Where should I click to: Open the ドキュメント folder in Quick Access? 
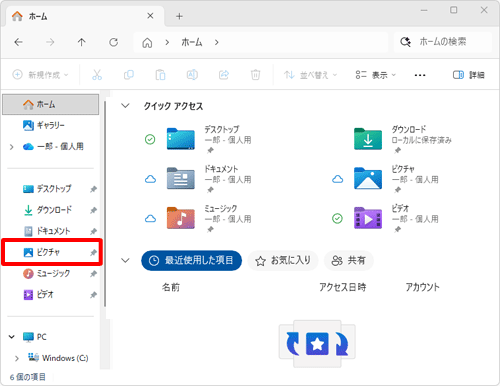coord(181,178)
